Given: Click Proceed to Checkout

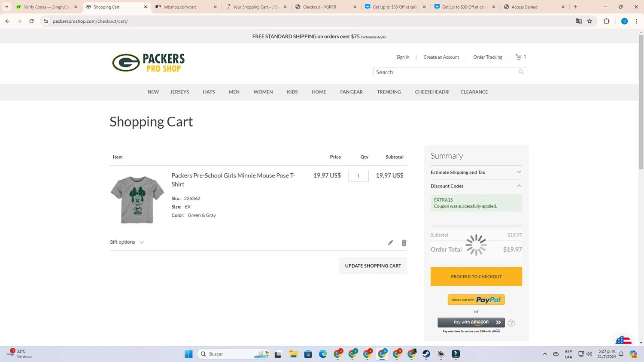Looking at the screenshot, I should tap(476, 277).
